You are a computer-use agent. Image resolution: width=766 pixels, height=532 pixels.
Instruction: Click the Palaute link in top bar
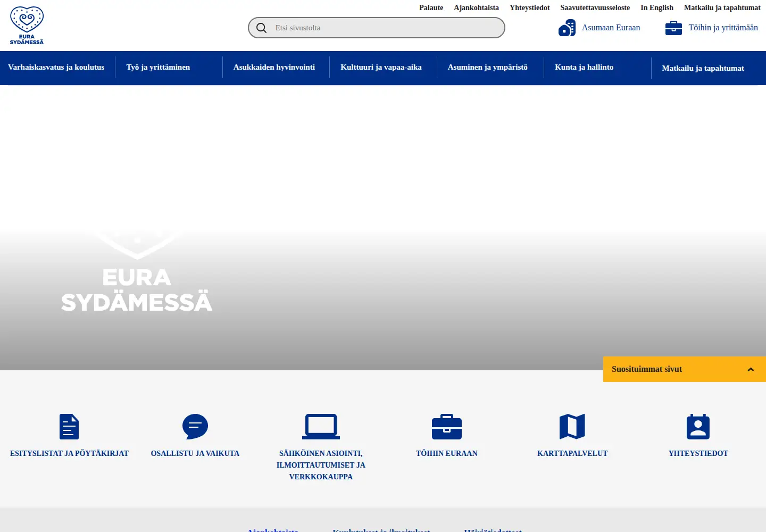[x=431, y=7]
